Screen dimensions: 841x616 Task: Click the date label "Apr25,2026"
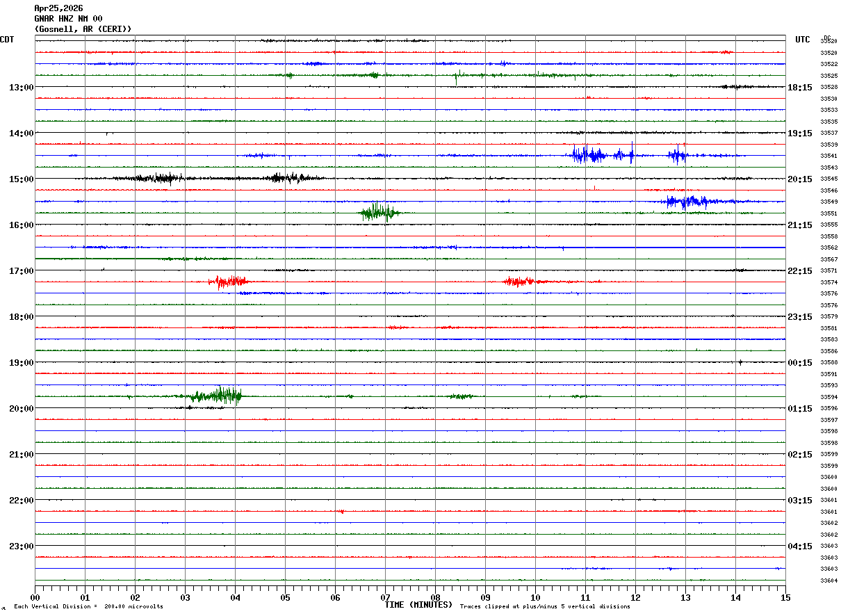(x=58, y=8)
